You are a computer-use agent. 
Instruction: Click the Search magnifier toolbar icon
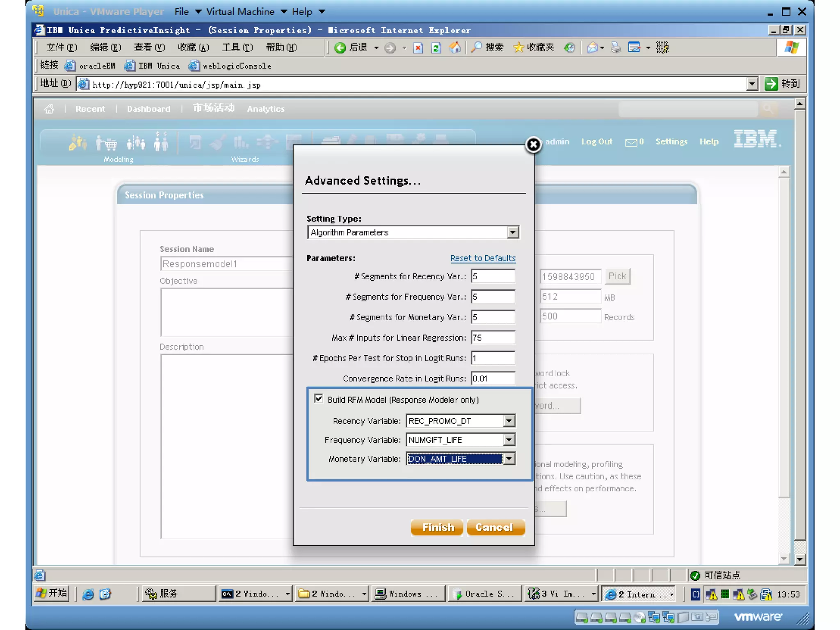pos(476,48)
